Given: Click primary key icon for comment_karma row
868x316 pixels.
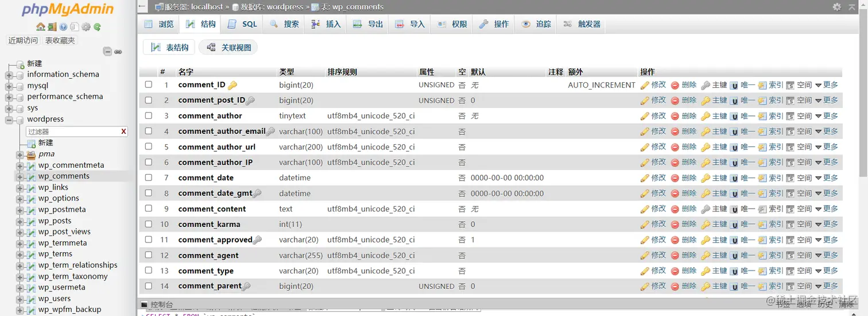Looking at the screenshot, I should [706, 225].
